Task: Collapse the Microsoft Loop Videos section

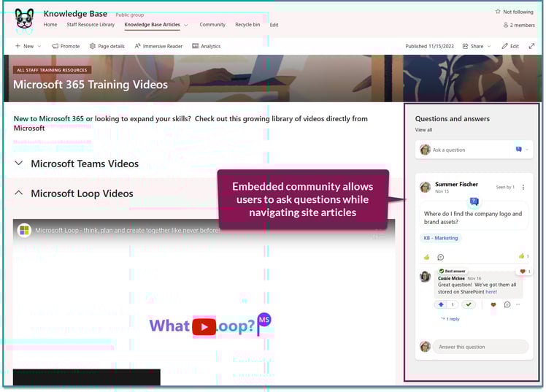Action: (x=19, y=193)
